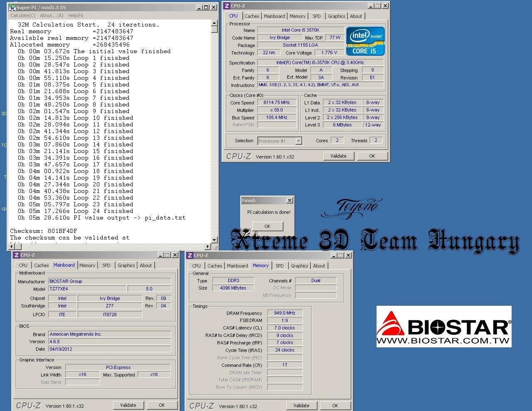Open the Calculate(C) menu in Super PI
This screenshot has height=411, width=532.
[23, 15]
